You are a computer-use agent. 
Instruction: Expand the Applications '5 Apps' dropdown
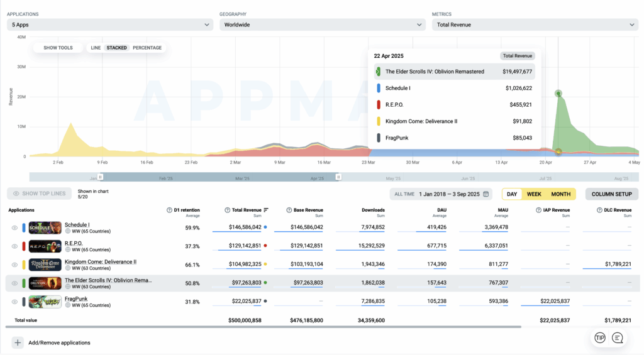pyautogui.click(x=110, y=25)
